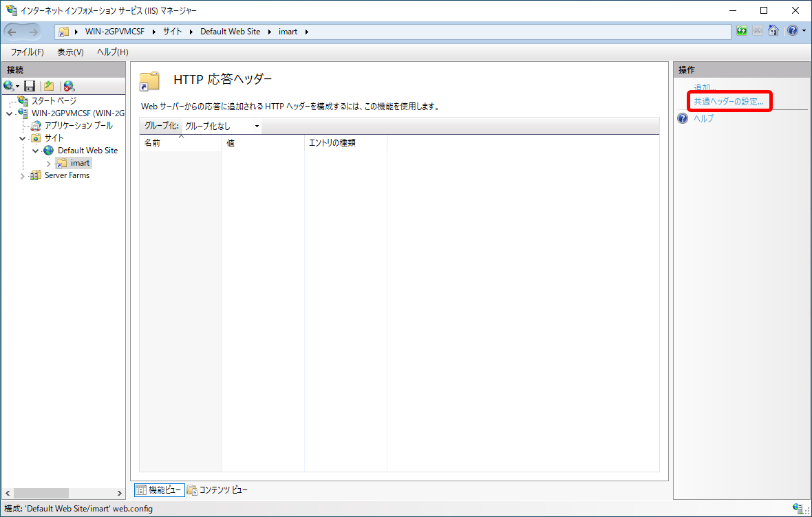Activate the feature view tab
The height and width of the screenshot is (517, 812).
tap(159, 489)
